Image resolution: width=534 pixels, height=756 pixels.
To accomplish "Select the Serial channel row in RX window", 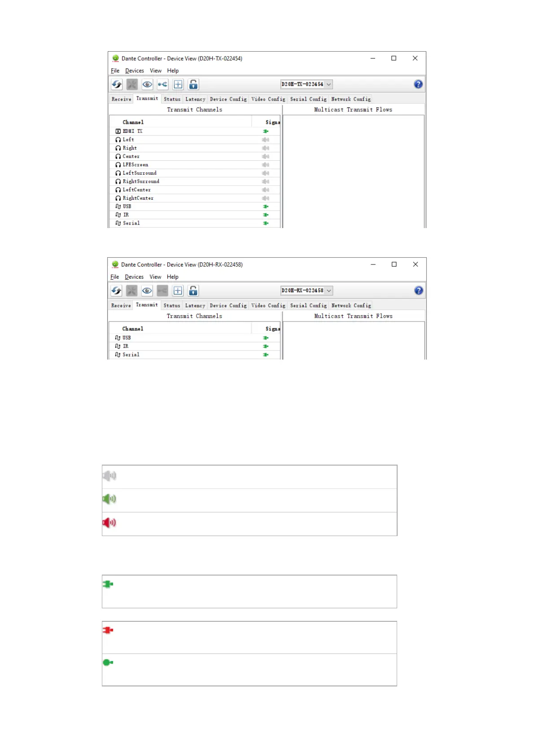I will (x=195, y=355).
